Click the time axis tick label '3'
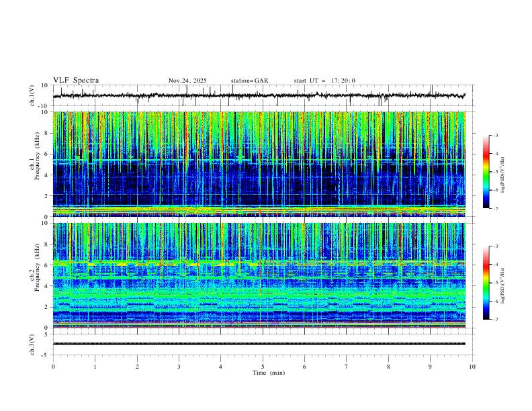This screenshot has height=411, width=532. [179, 367]
